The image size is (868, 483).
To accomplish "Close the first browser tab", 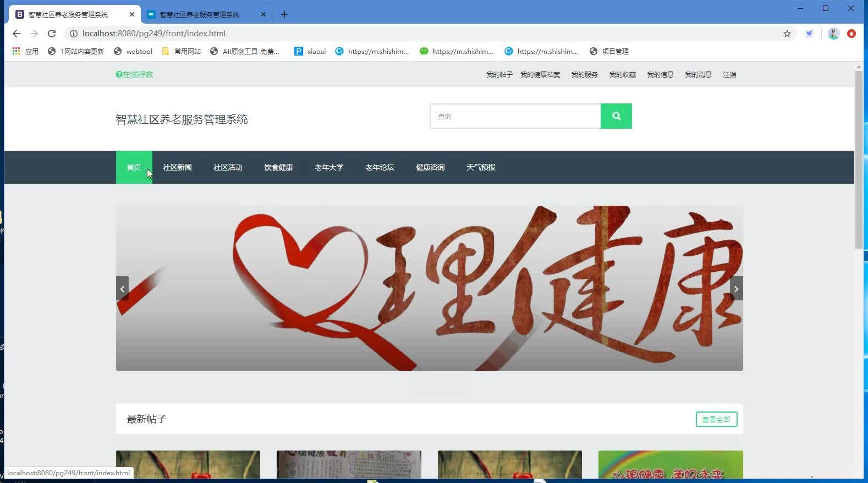I will [132, 14].
